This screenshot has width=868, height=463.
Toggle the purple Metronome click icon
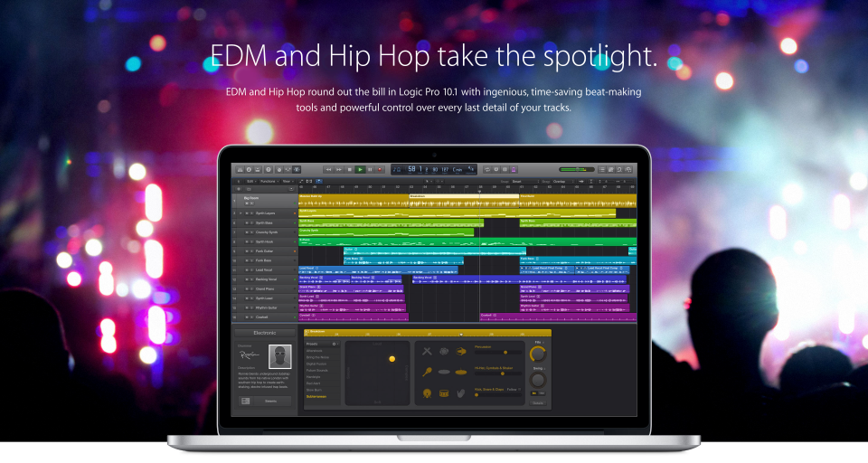[x=514, y=169]
